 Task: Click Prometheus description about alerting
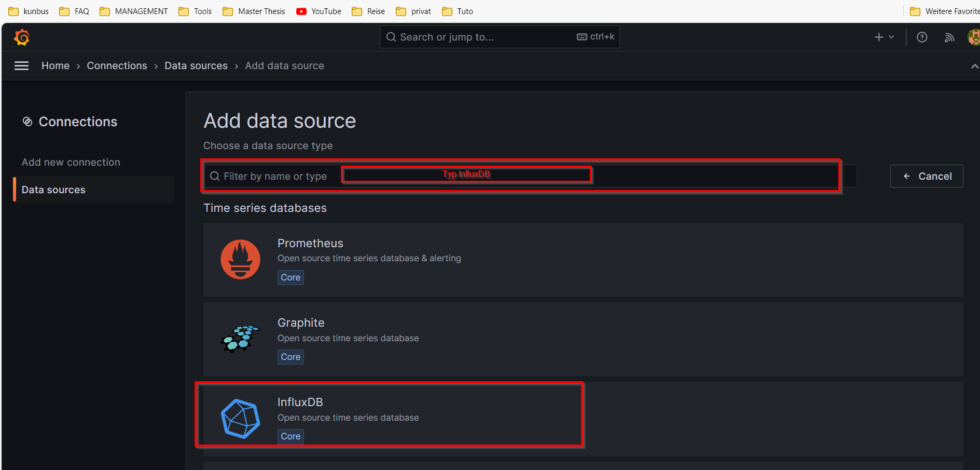pos(369,258)
